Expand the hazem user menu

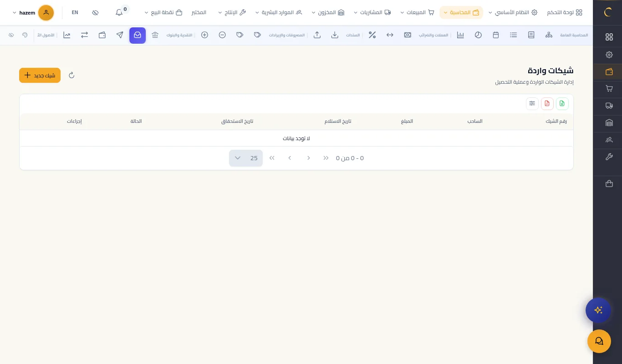pos(33,13)
